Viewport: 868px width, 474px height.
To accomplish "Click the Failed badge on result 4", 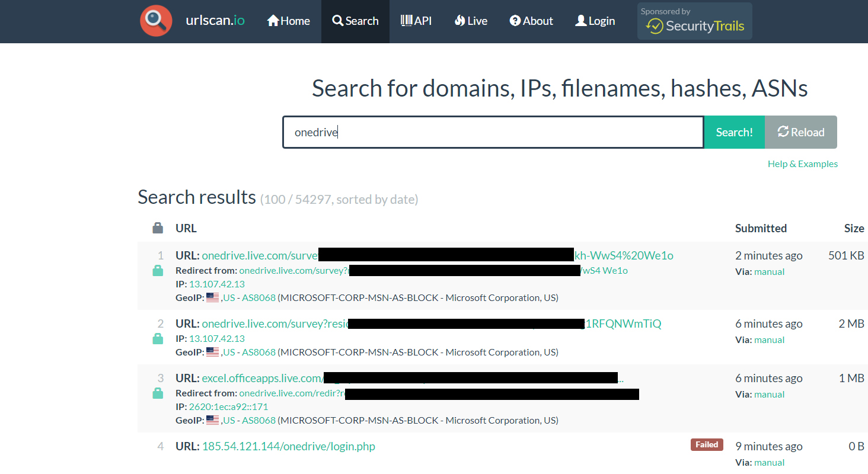I will [707, 445].
